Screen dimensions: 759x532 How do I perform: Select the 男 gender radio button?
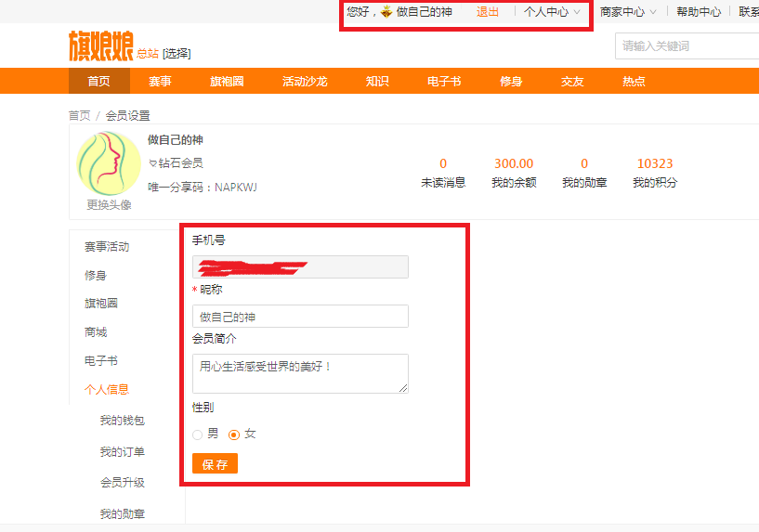click(x=198, y=435)
